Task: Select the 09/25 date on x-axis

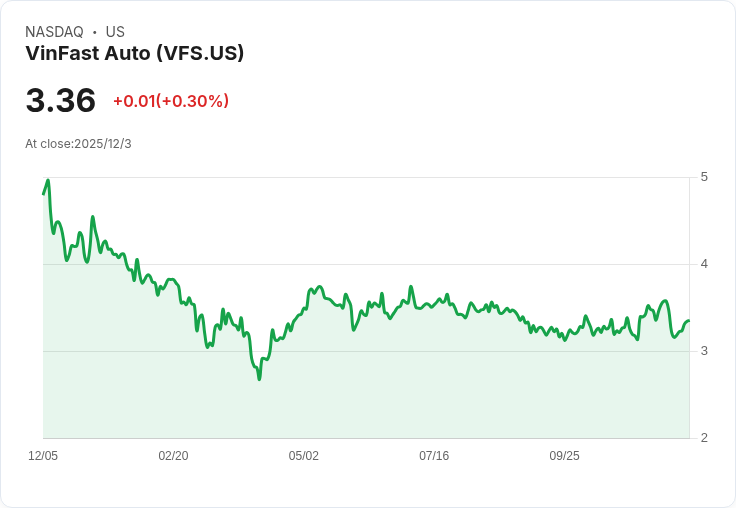Action: click(x=564, y=456)
